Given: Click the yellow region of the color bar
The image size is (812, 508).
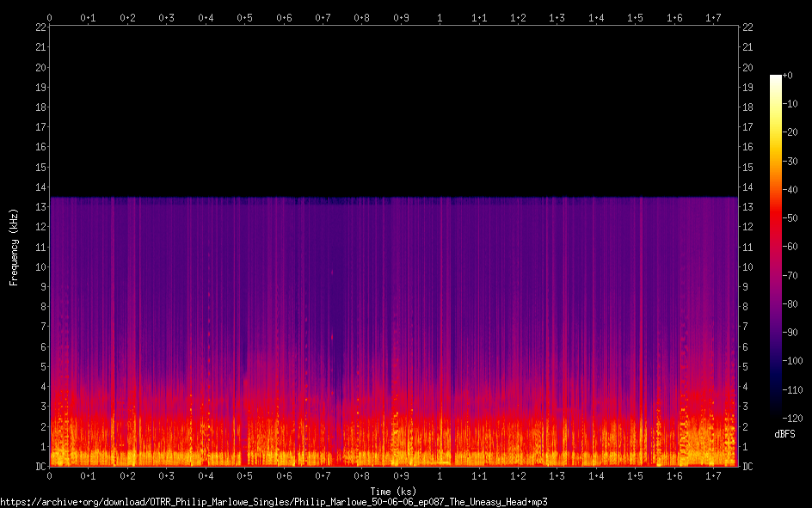Looking at the screenshot, I should [776, 129].
